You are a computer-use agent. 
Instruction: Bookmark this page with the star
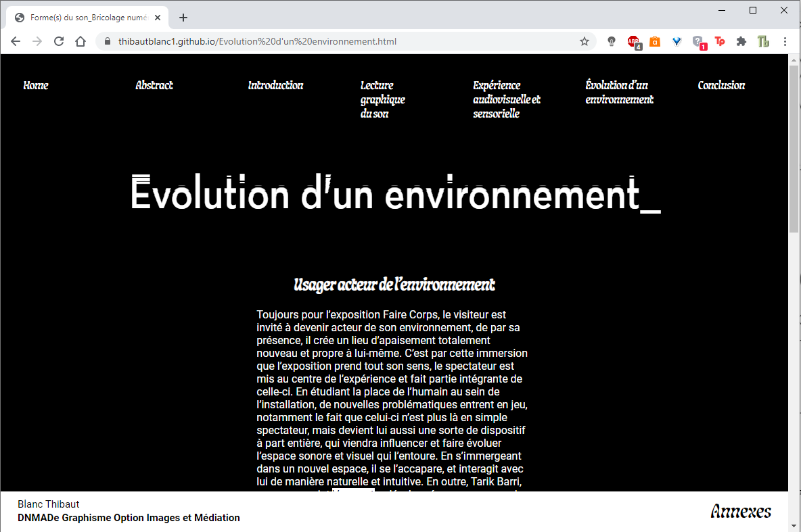(x=585, y=41)
